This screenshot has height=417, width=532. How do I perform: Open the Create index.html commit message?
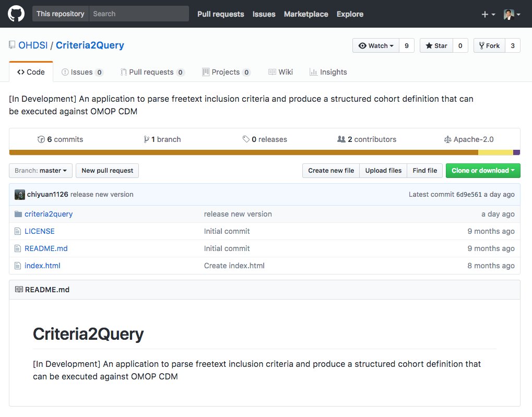(234, 266)
